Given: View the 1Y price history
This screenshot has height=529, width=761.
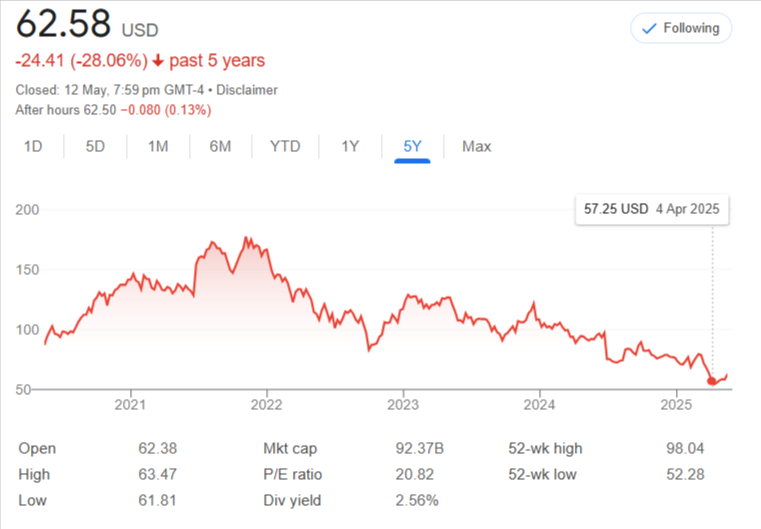Looking at the screenshot, I should pyautogui.click(x=349, y=146).
